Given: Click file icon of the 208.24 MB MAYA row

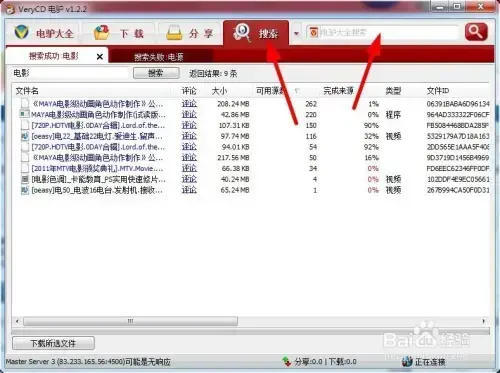Looking at the screenshot, I should (25, 104).
